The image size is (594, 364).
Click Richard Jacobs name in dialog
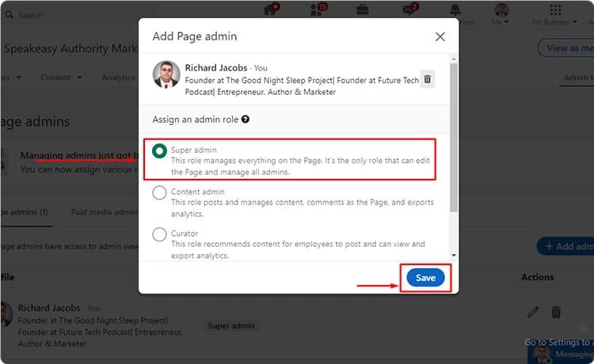pos(216,68)
